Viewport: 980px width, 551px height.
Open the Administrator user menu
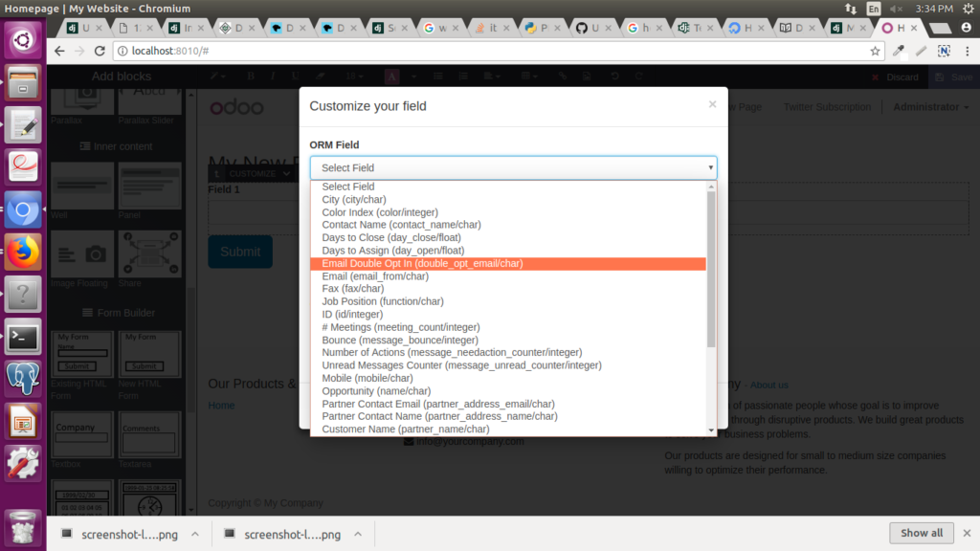[x=928, y=106]
